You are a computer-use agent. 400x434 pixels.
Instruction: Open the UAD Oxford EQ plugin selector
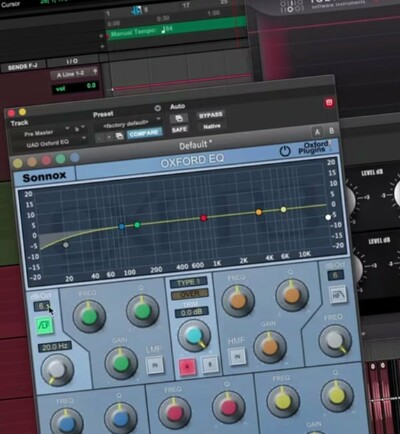[x=49, y=144]
